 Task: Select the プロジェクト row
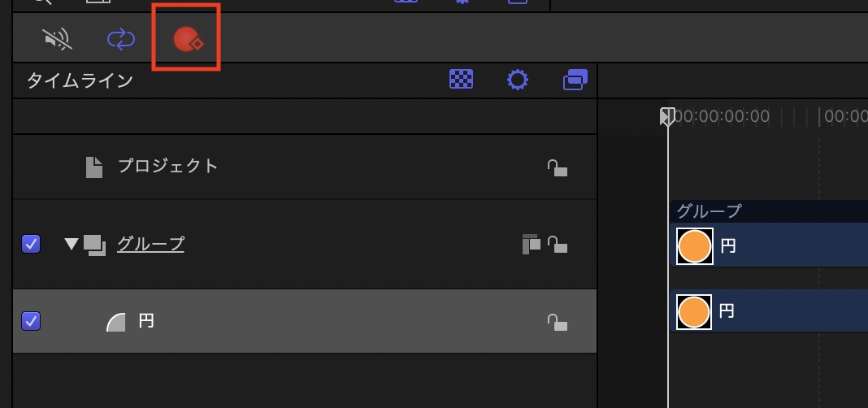(167, 167)
